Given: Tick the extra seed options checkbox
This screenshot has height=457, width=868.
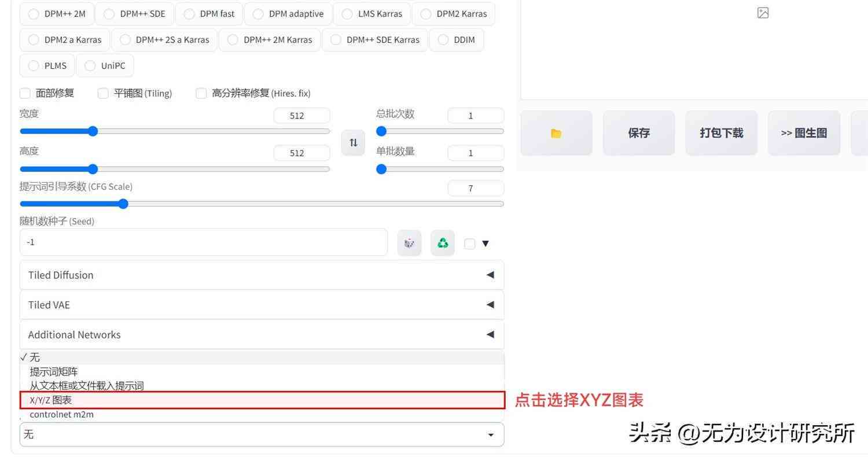Looking at the screenshot, I should click(x=470, y=244).
